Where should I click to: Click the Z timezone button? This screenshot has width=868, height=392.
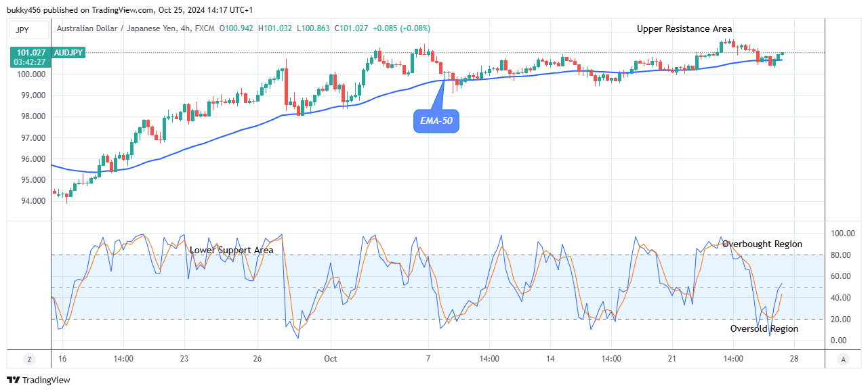29,359
